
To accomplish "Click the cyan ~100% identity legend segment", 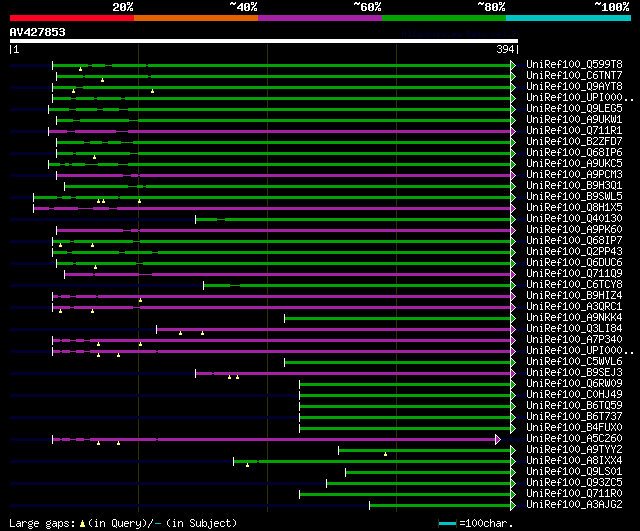I will tap(569, 18).
